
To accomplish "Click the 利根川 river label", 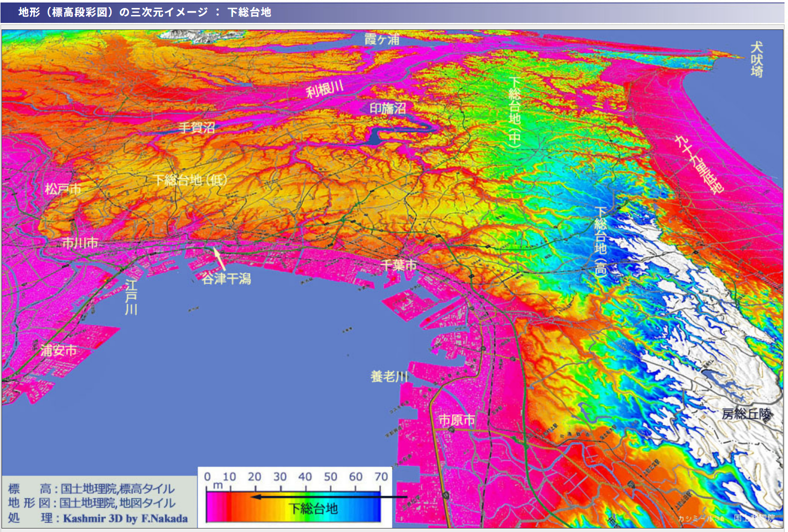I will click(x=325, y=90).
